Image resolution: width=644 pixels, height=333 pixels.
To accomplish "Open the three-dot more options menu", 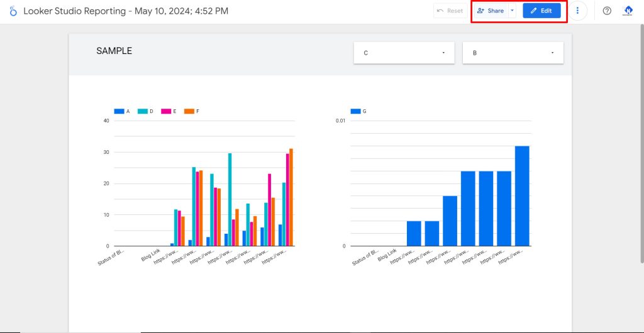I will (577, 11).
